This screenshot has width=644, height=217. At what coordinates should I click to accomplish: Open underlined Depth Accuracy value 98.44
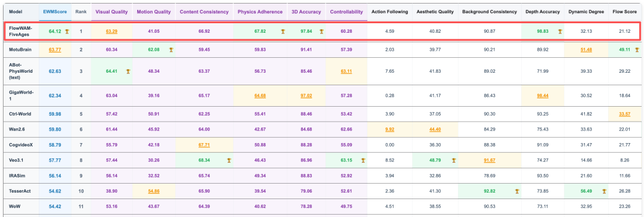[543, 95]
